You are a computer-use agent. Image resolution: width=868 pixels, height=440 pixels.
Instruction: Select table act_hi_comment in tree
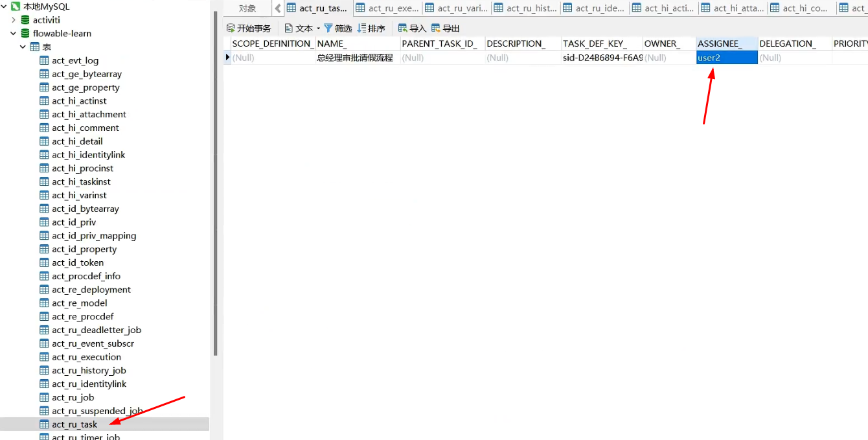tap(86, 128)
